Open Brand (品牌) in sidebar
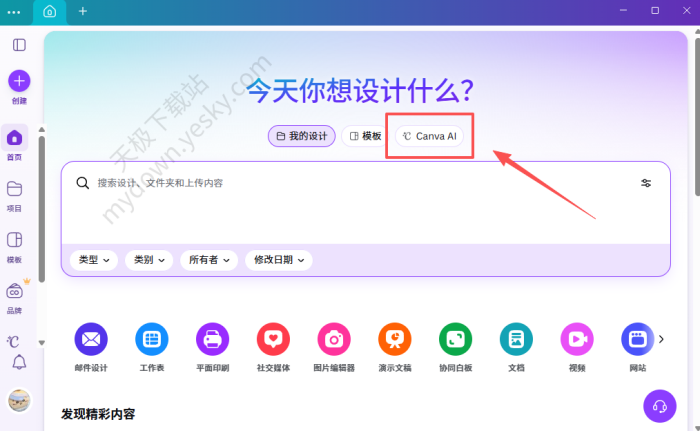700x431 pixels. point(14,291)
